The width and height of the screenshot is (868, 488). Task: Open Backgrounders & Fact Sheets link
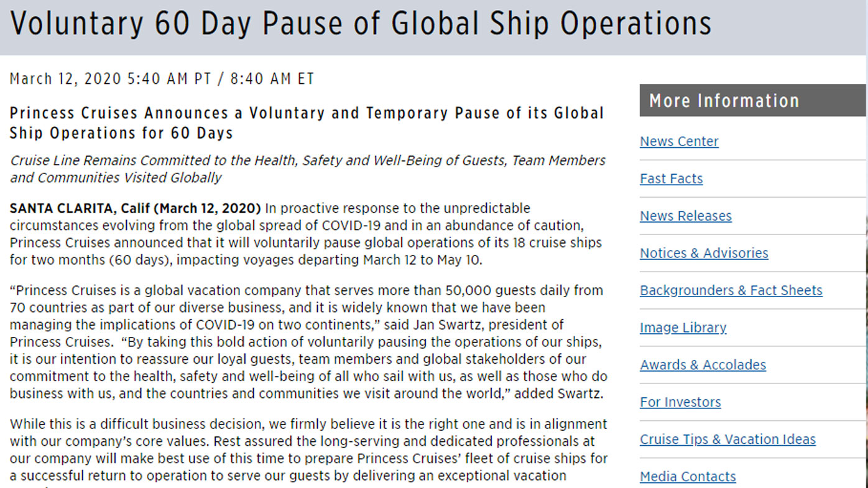(x=731, y=291)
